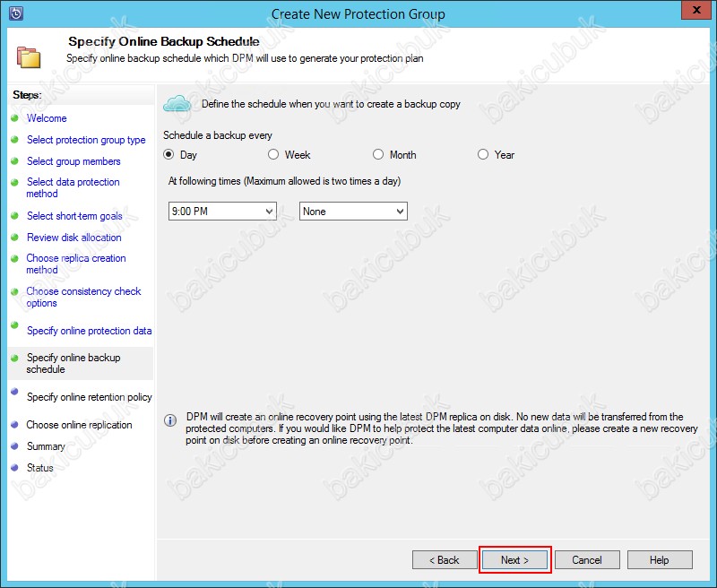Select the Status step
The height and width of the screenshot is (588, 717).
tap(39, 467)
